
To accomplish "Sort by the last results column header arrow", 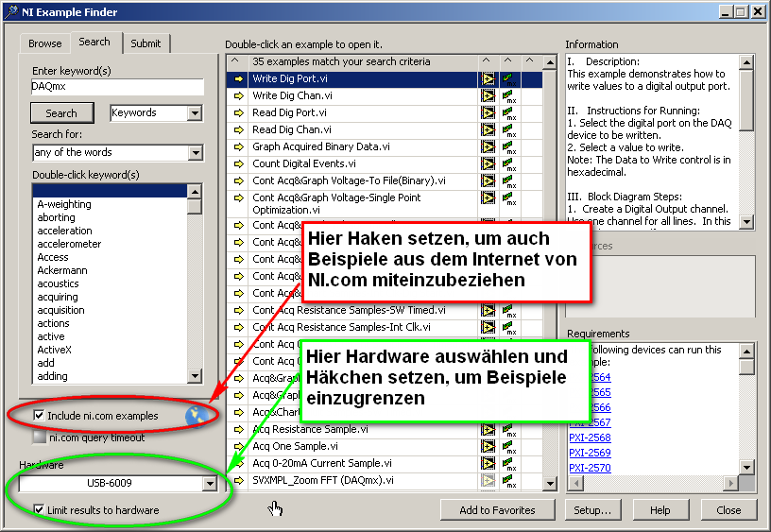I will click(529, 61).
